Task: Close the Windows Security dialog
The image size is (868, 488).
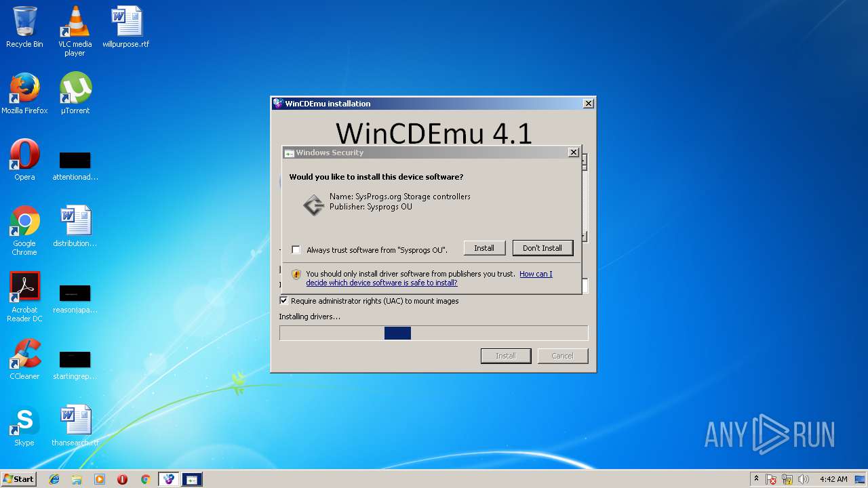Action: tap(573, 152)
